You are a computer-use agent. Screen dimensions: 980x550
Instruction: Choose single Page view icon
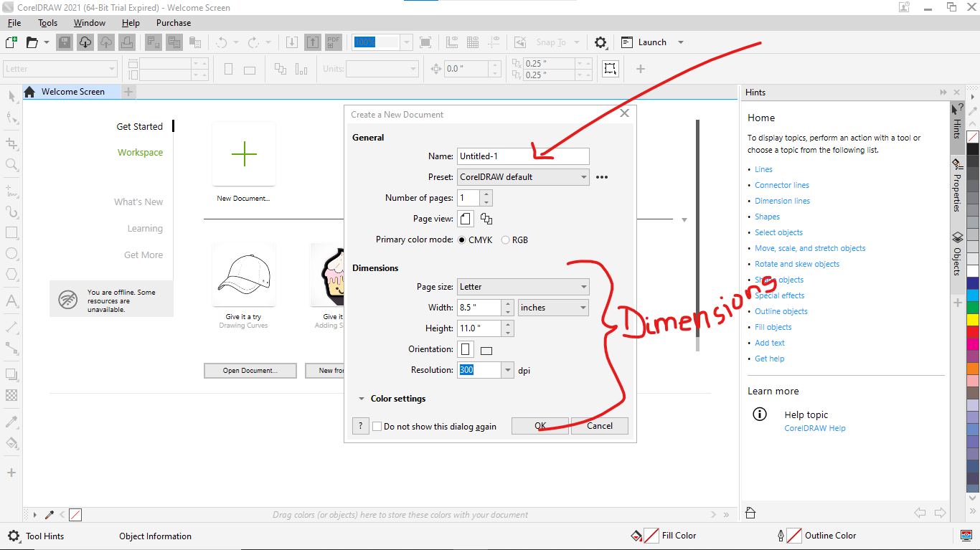466,219
